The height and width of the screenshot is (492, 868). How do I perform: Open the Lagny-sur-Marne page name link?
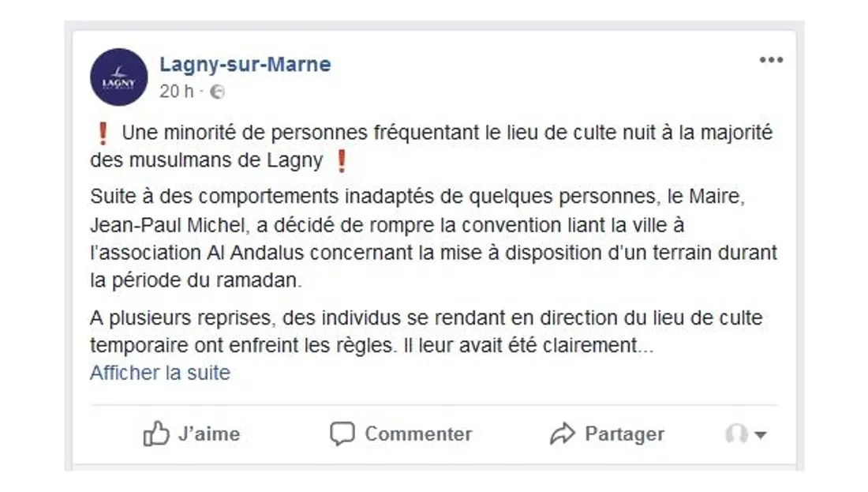pyautogui.click(x=245, y=65)
